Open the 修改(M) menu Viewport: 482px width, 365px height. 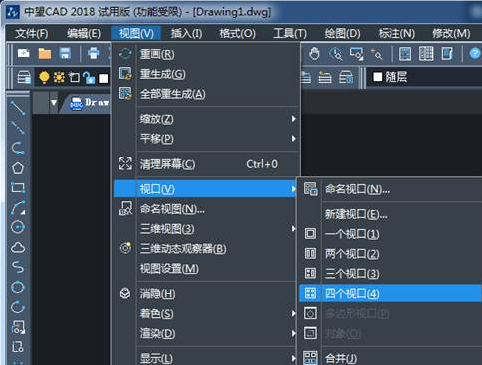coord(451,33)
